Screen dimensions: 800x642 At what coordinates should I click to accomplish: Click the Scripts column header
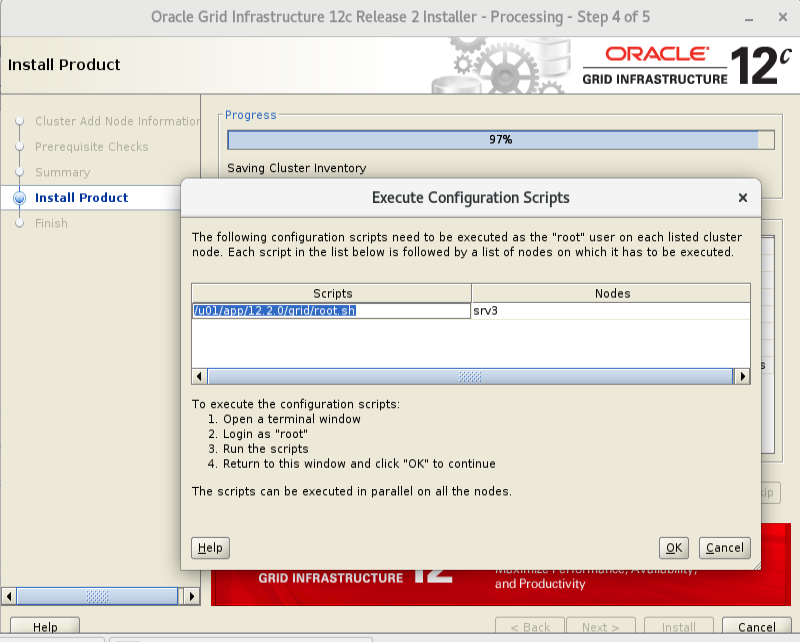tap(332, 293)
